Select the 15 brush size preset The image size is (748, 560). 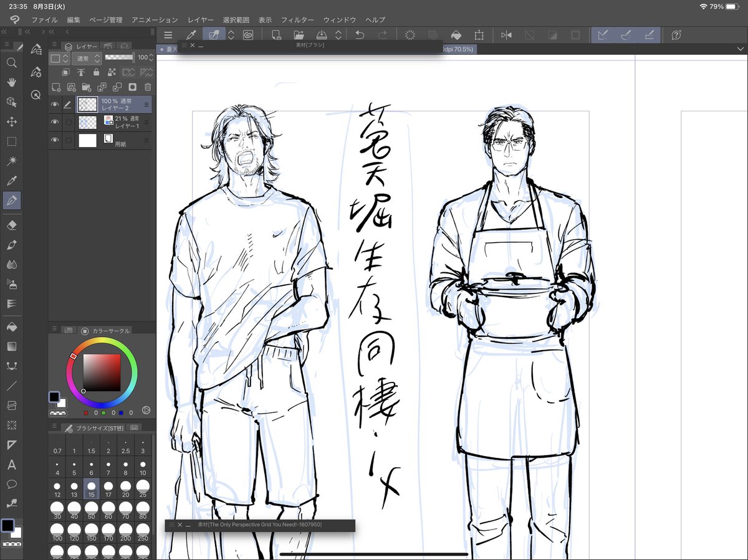92,489
